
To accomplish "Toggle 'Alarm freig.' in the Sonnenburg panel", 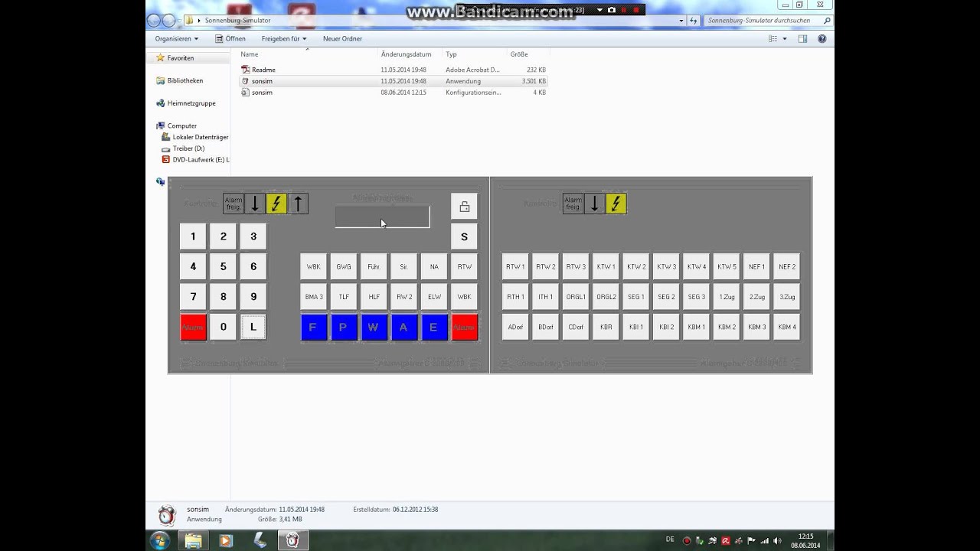I will [x=234, y=204].
